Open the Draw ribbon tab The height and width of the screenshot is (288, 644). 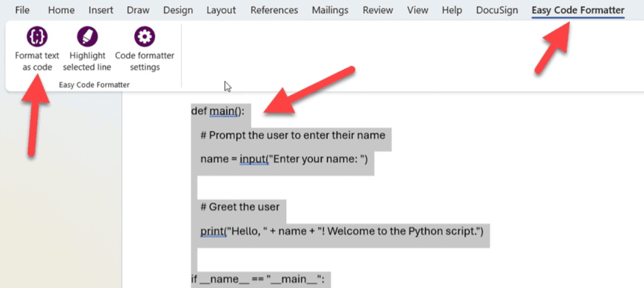(138, 10)
